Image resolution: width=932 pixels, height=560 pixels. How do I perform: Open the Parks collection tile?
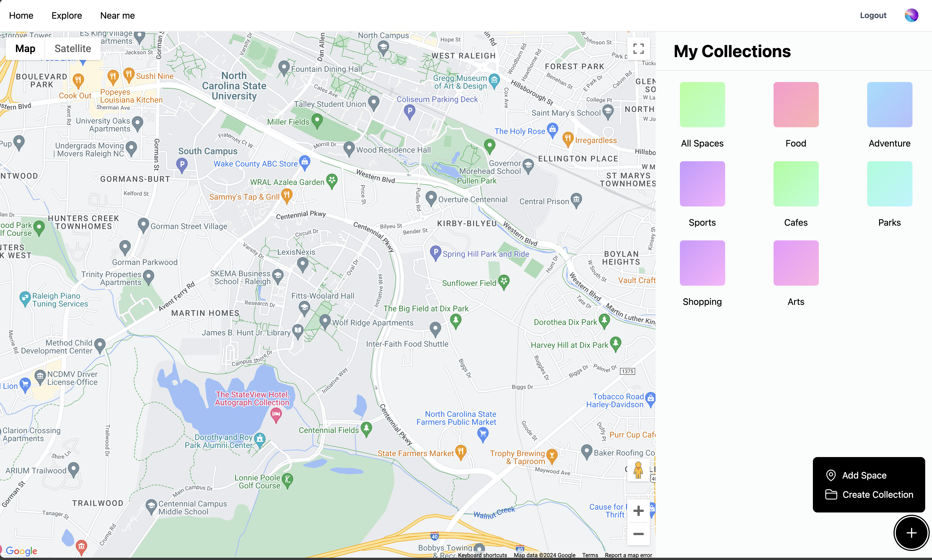coord(889,184)
